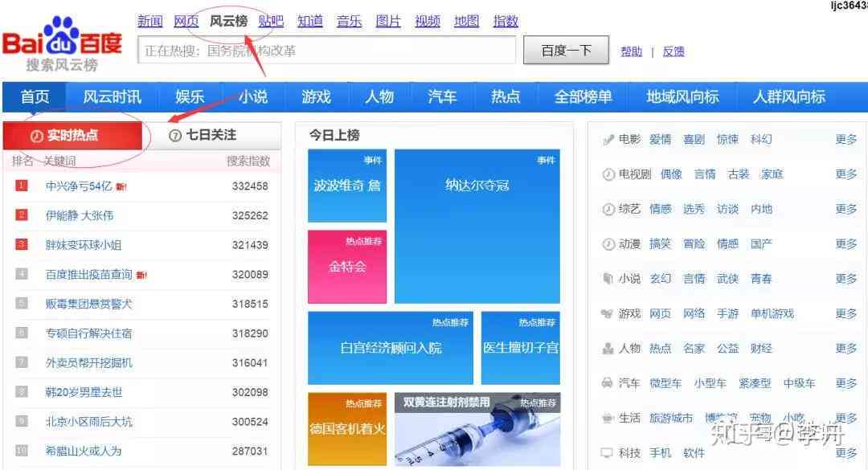Switch to the 七日关注 tab
Viewport: 868px width, 470px height.
click(x=212, y=136)
